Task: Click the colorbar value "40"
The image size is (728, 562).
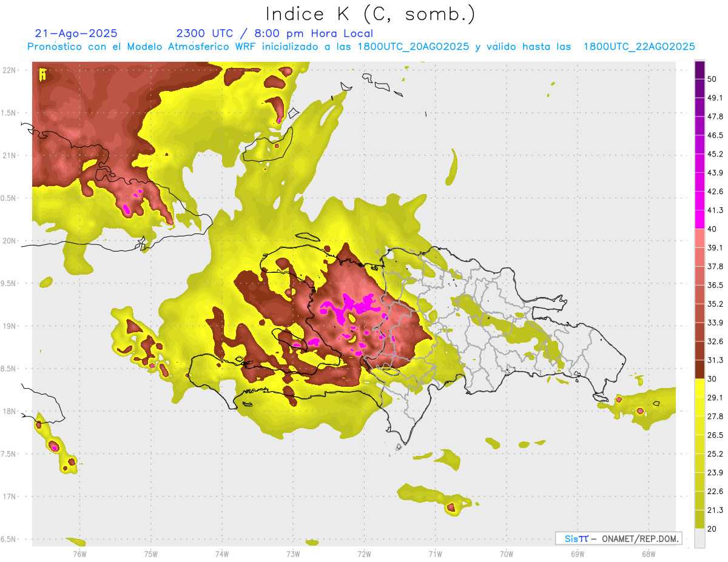Action: click(713, 229)
